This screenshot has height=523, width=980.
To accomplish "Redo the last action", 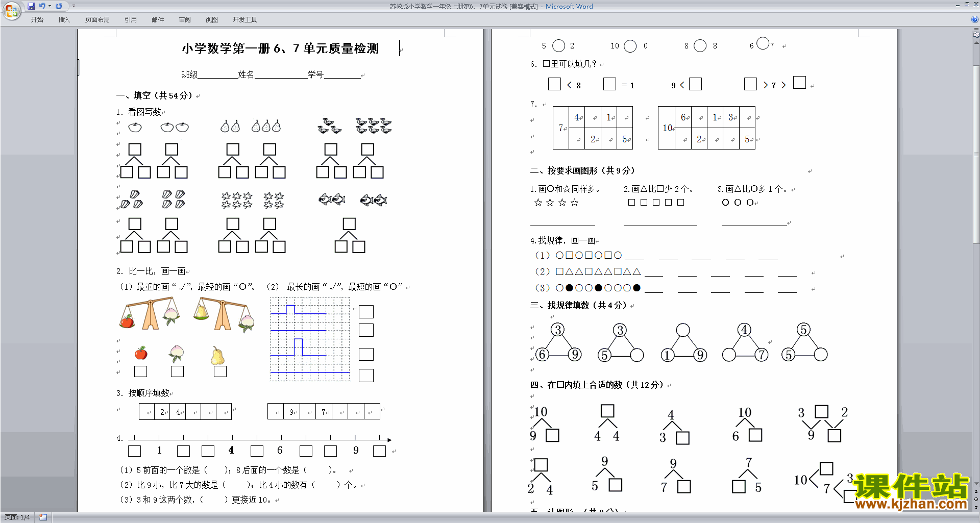I will (x=59, y=6).
